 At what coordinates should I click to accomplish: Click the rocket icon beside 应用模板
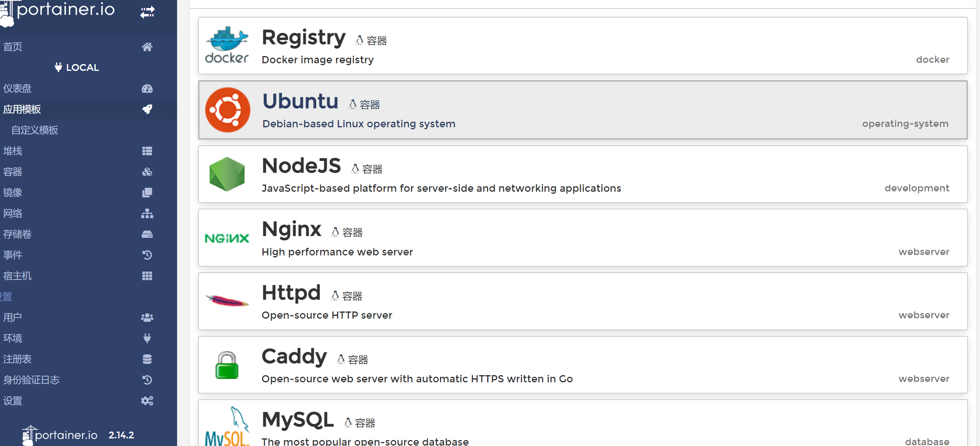click(147, 109)
